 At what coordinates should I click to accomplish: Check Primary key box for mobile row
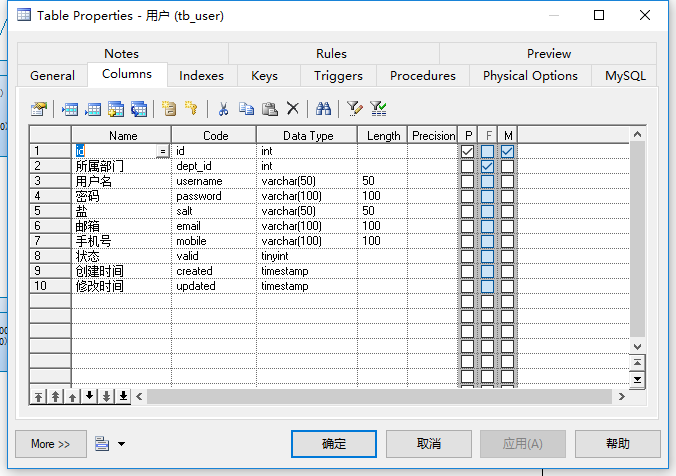point(467,241)
